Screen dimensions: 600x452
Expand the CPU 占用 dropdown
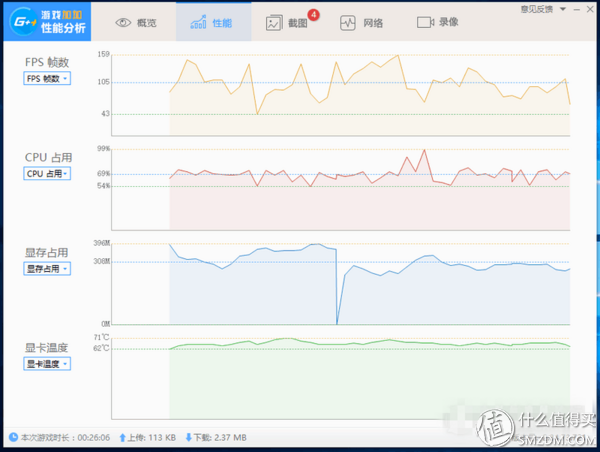pyautogui.click(x=47, y=173)
